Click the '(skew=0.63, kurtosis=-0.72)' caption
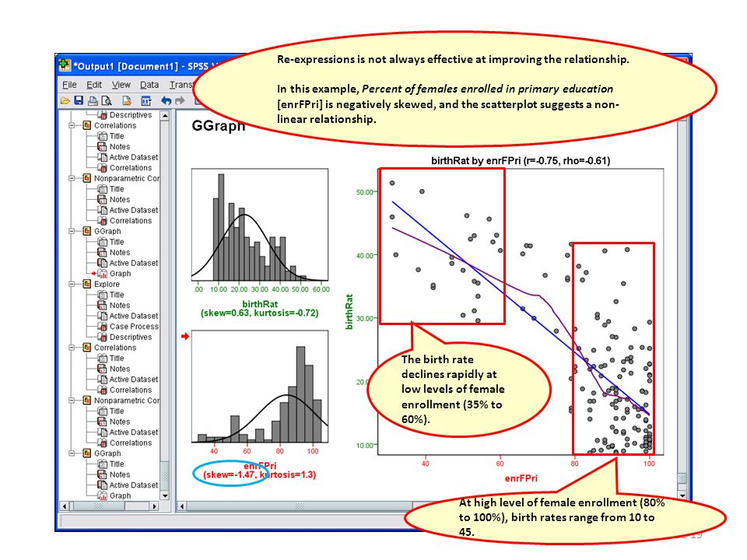The height and width of the screenshot is (560, 747). [260, 313]
